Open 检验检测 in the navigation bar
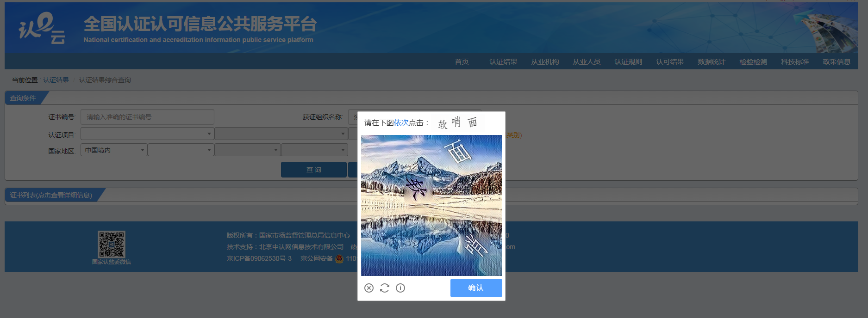This screenshot has height=318, width=868. point(753,61)
